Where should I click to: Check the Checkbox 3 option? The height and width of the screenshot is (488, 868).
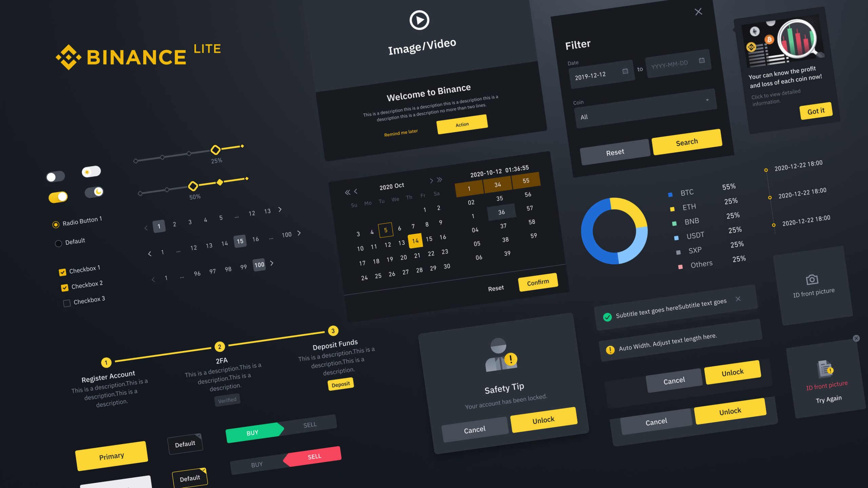pyautogui.click(x=67, y=300)
